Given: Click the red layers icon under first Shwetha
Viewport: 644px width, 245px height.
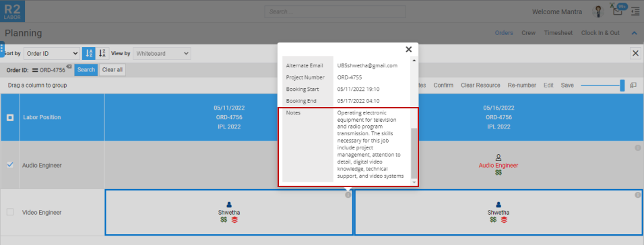Looking at the screenshot, I should pyautogui.click(x=234, y=220).
